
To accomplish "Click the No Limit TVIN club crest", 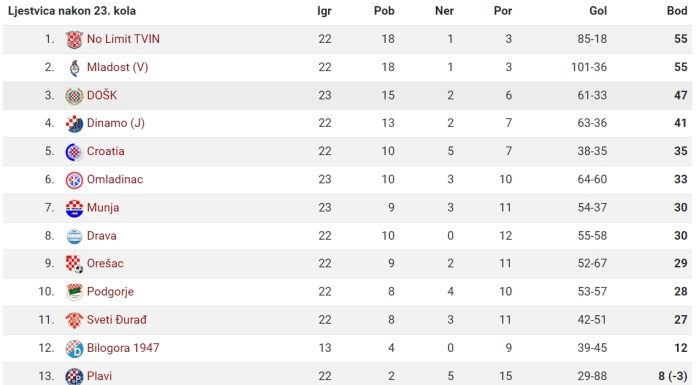I will 74,40.
